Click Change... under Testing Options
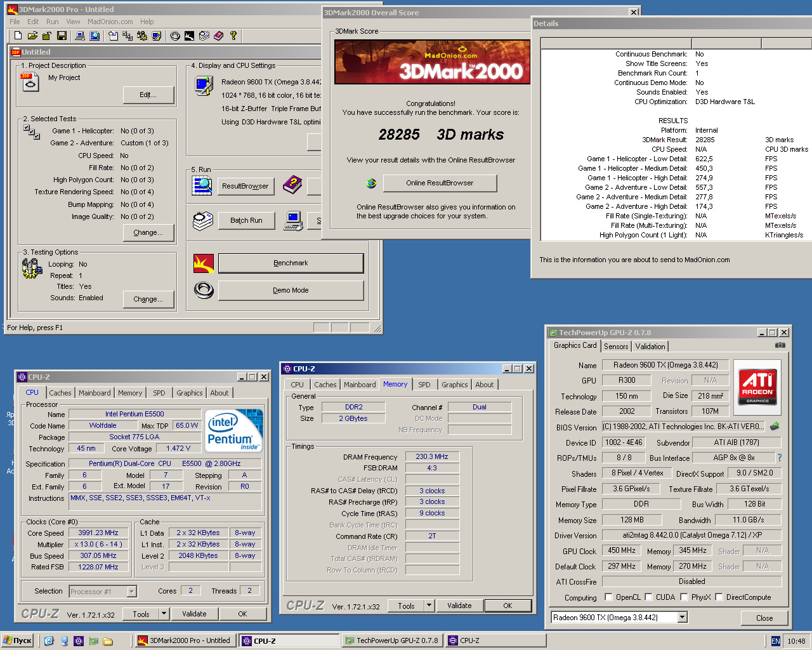 pyautogui.click(x=148, y=299)
